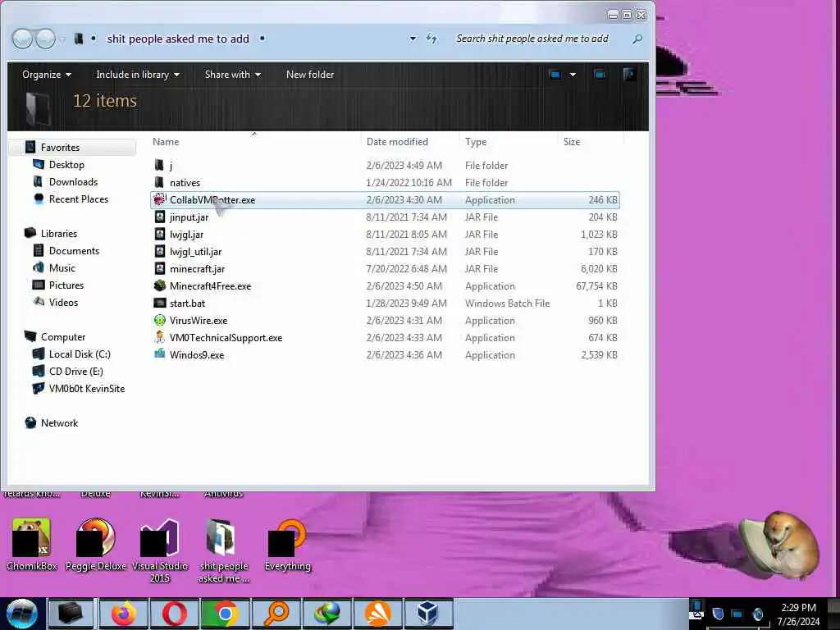Select the folder named j
840x630 pixels.
pyautogui.click(x=171, y=166)
